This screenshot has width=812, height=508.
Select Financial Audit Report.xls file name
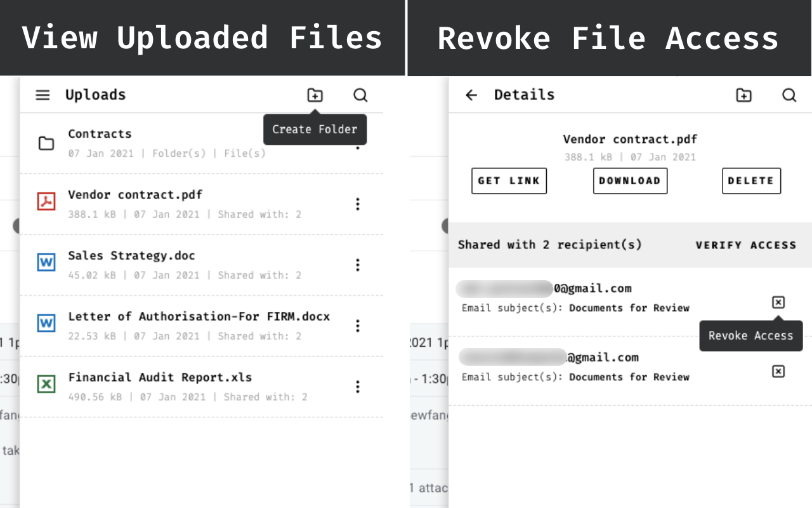tap(160, 377)
